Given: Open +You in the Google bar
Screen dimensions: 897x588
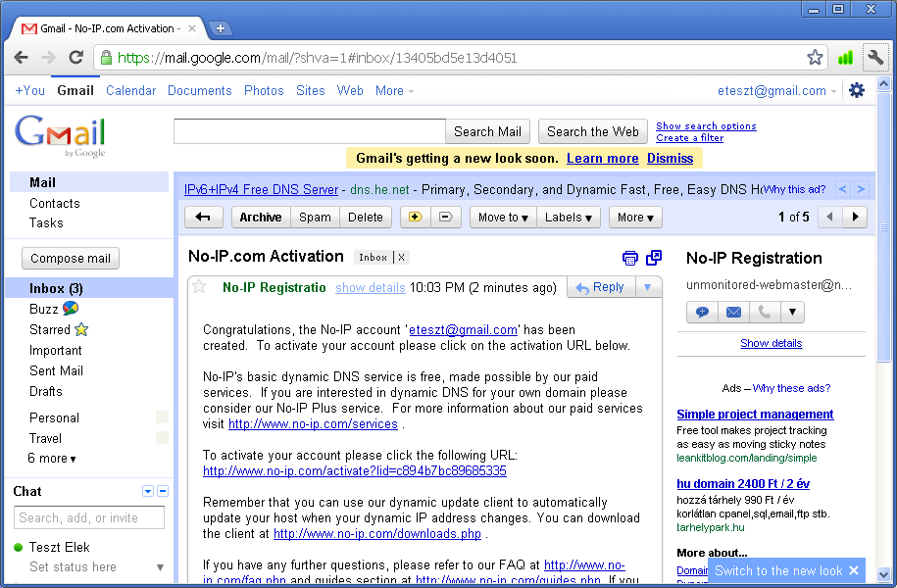Looking at the screenshot, I should pos(29,90).
